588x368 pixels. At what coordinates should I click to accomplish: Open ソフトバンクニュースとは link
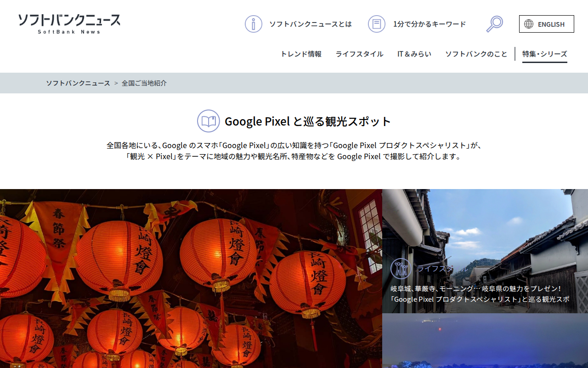coord(311,24)
